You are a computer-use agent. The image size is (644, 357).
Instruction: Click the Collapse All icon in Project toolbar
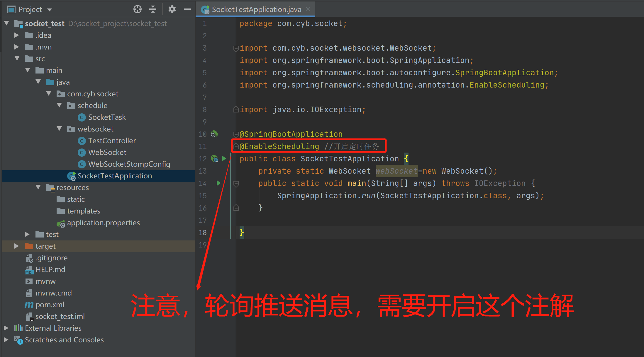[153, 9]
